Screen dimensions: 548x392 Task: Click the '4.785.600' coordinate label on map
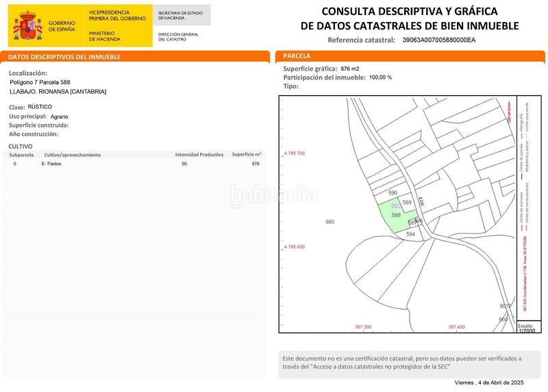click(x=295, y=247)
